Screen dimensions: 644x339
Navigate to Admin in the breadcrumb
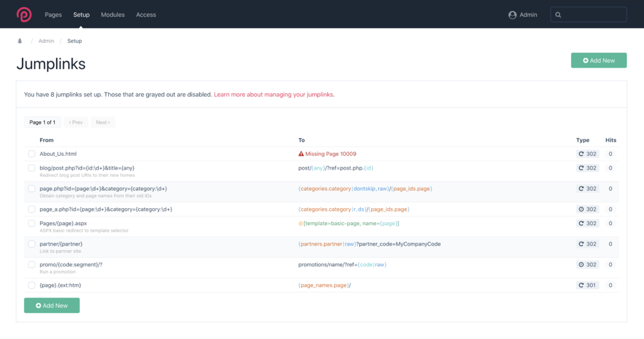(46, 41)
